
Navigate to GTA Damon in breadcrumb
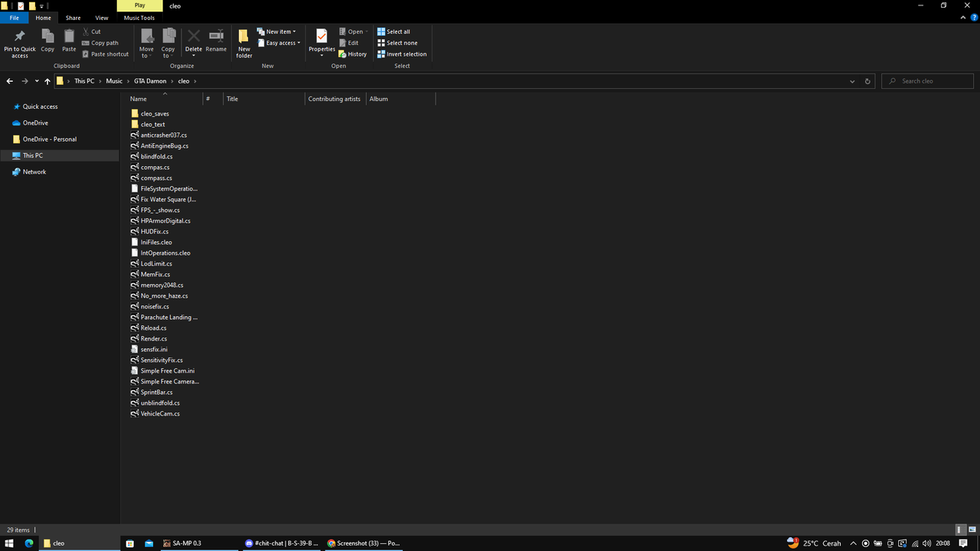[150, 81]
